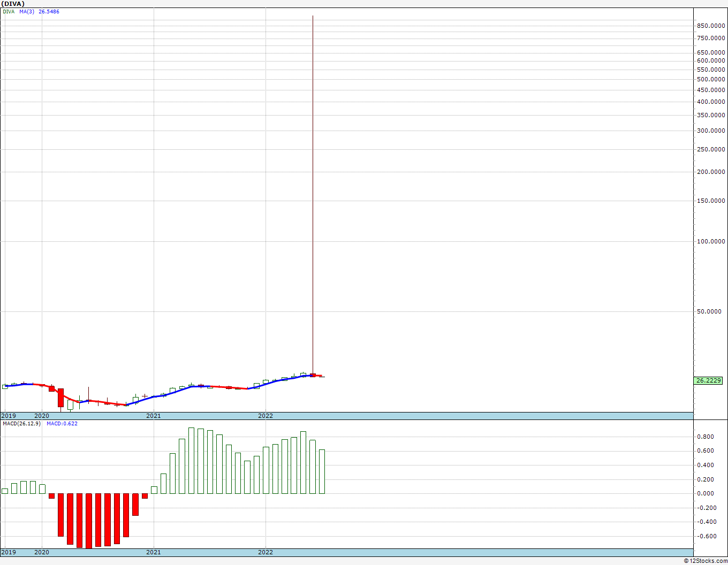Click 2019 on the price chart time axis
Viewport: 728px width, 565px height.
pyautogui.click(x=9, y=416)
